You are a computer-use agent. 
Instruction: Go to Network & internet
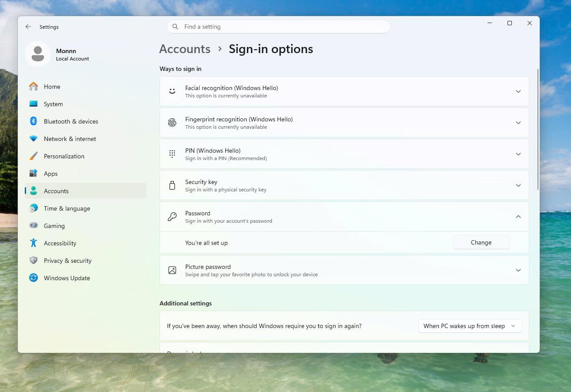86,139
